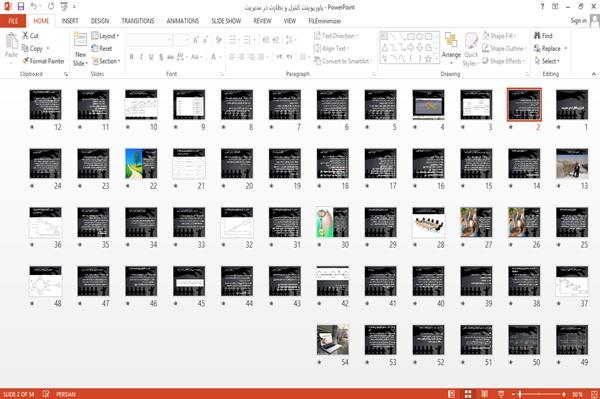This screenshot has width=600, height=399.
Task: Click the Cut scissors command
Action: click(30, 36)
